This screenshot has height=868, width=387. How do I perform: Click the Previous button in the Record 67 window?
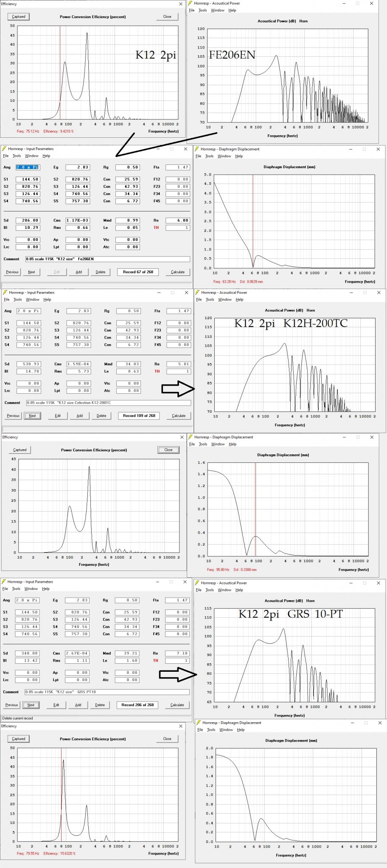pos(12,272)
